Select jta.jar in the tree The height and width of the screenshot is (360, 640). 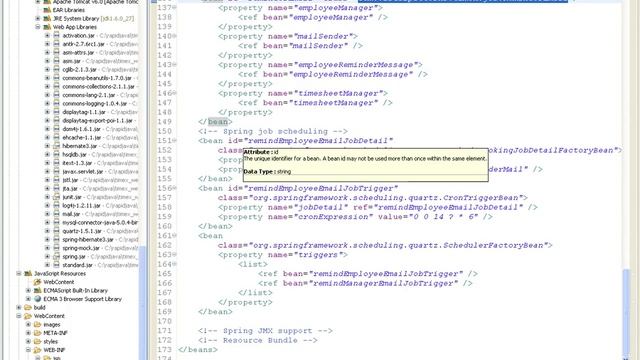pos(70,189)
